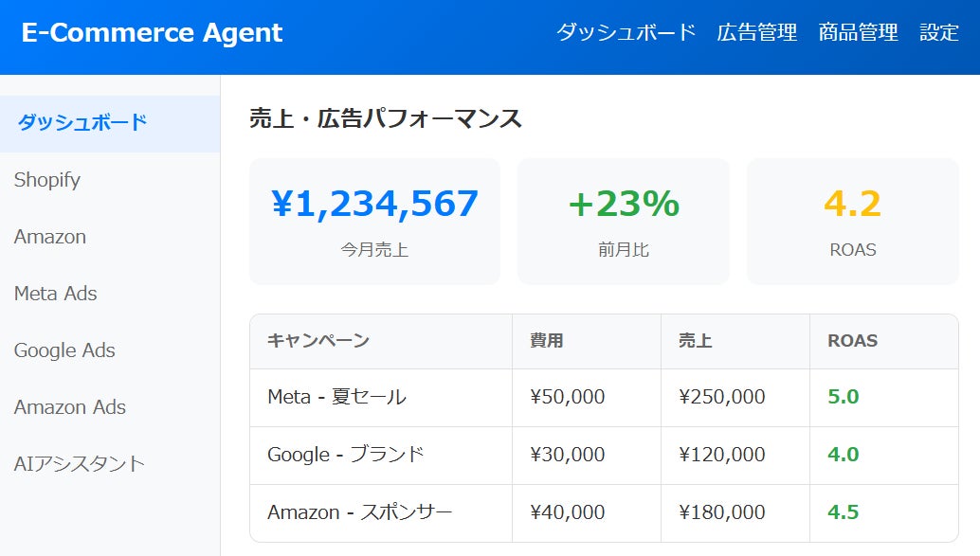Click the ROAS card showing 4.2

point(852,221)
